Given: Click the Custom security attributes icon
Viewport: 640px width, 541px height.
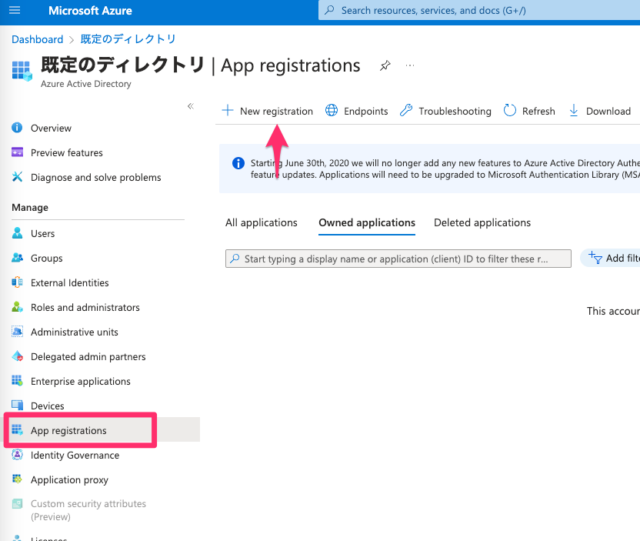Looking at the screenshot, I should [17, 503].
